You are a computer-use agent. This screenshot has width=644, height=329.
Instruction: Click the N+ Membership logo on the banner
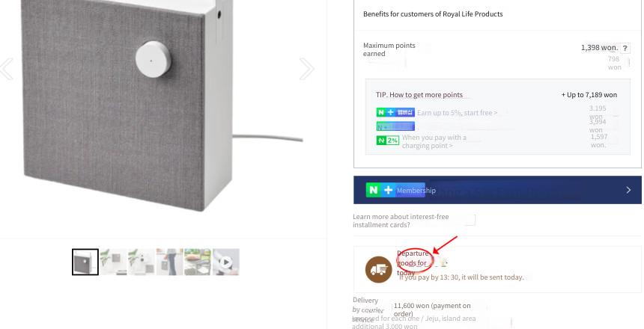click(x=395, y=191)
